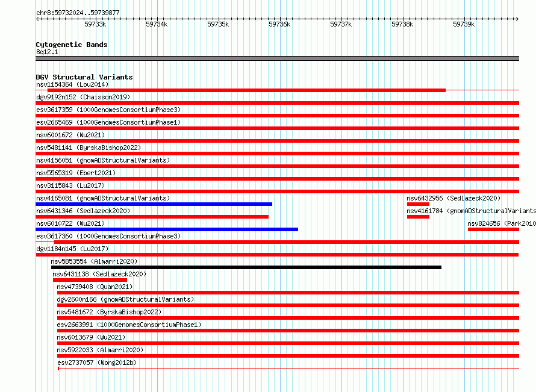Click short red bar under nsv6432956
This screenshot has width=536, height=392.
tap(418, 204)
